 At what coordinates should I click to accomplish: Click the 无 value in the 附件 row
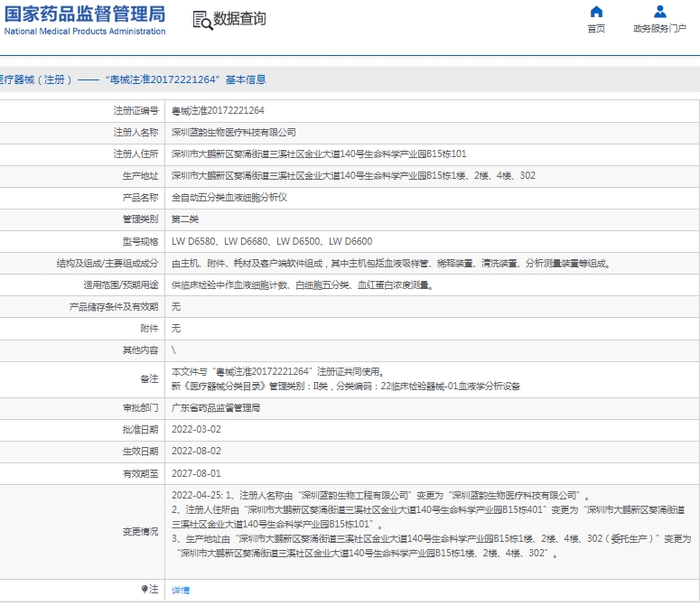(176, 329)
